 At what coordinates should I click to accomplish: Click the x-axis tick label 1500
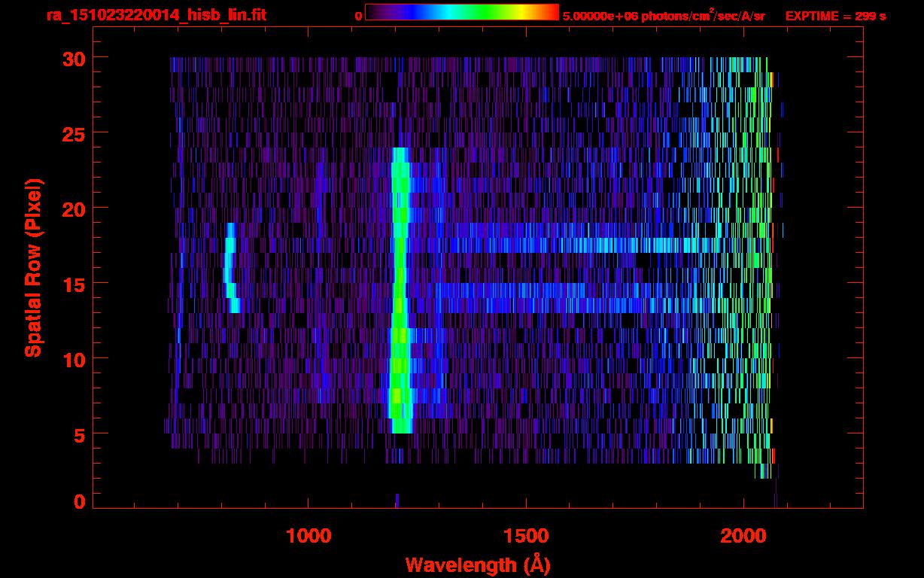[x=526, y=536]
